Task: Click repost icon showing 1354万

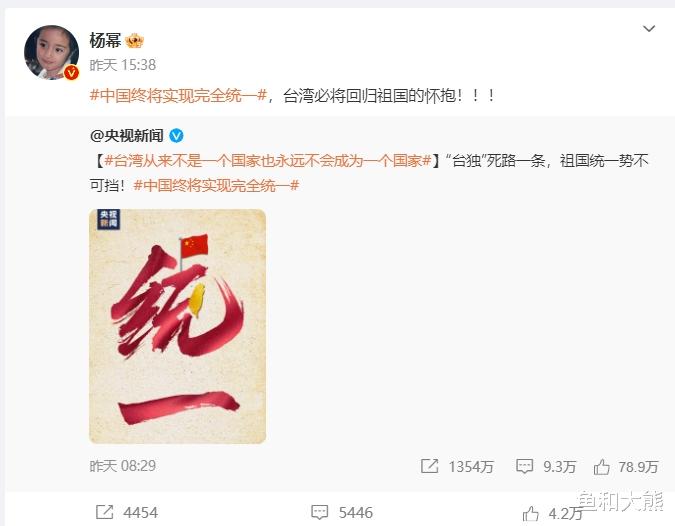Action: (429, 466)
